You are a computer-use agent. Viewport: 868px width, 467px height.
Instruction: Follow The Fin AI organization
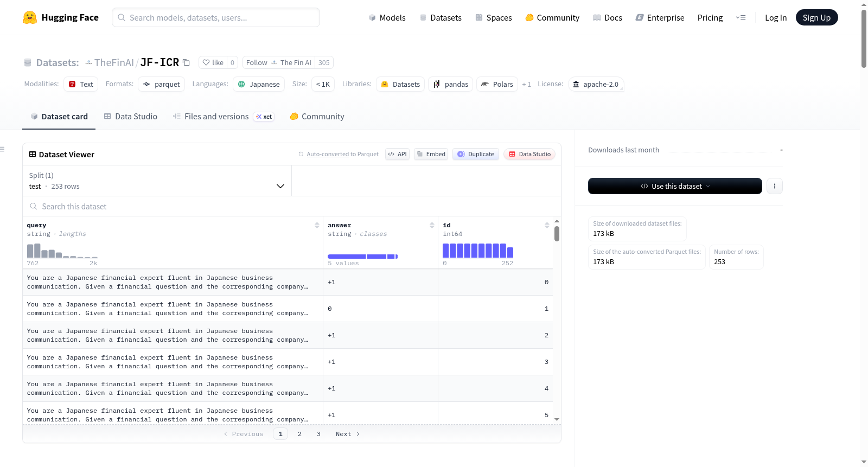(279, 62)
